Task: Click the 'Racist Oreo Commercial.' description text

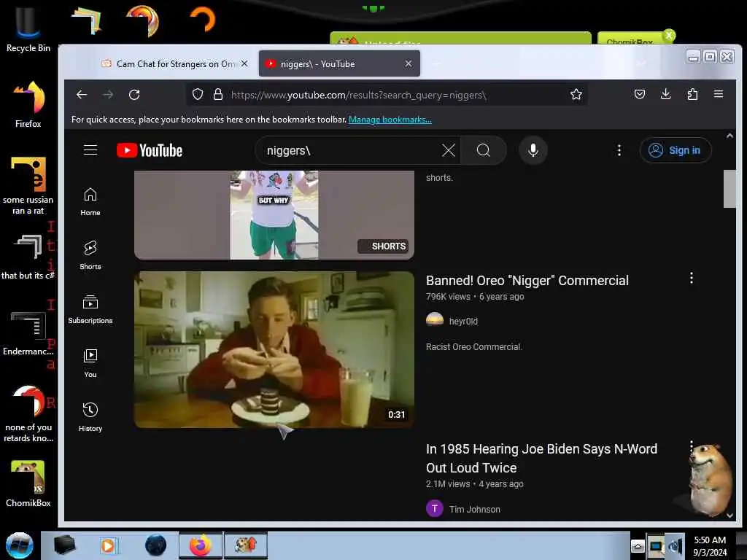Action: coord(474,346)
